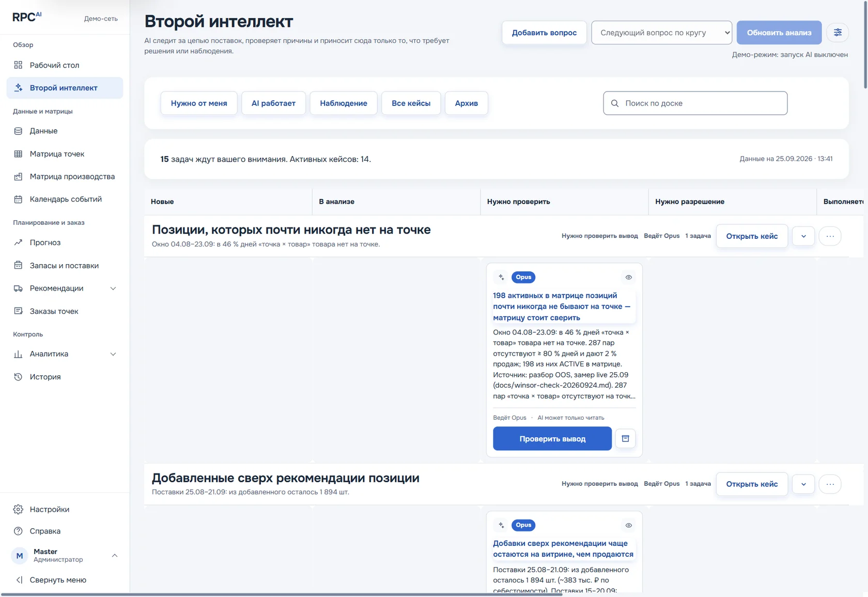
Task: Click the vertical page scrollbar
Action: [865, 45]
